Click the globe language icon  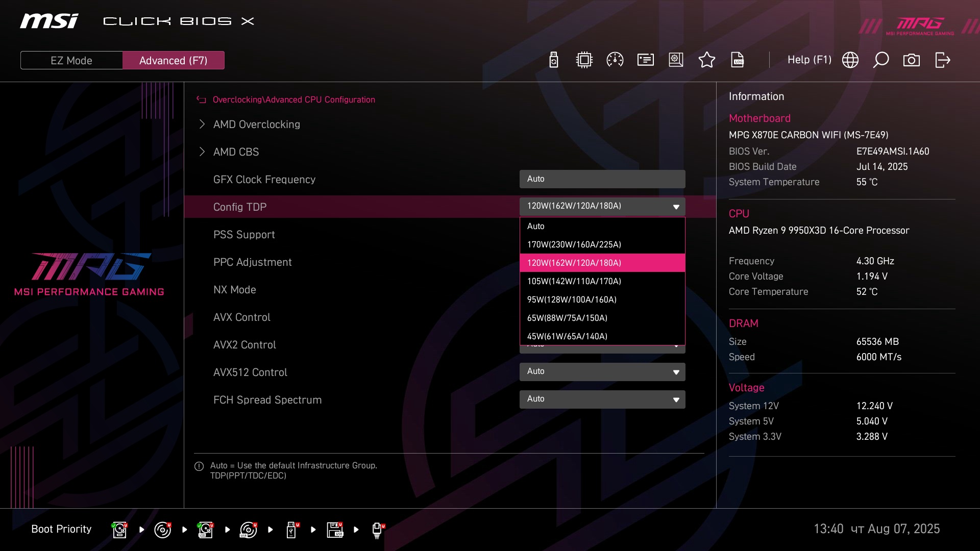click(850, 60)
